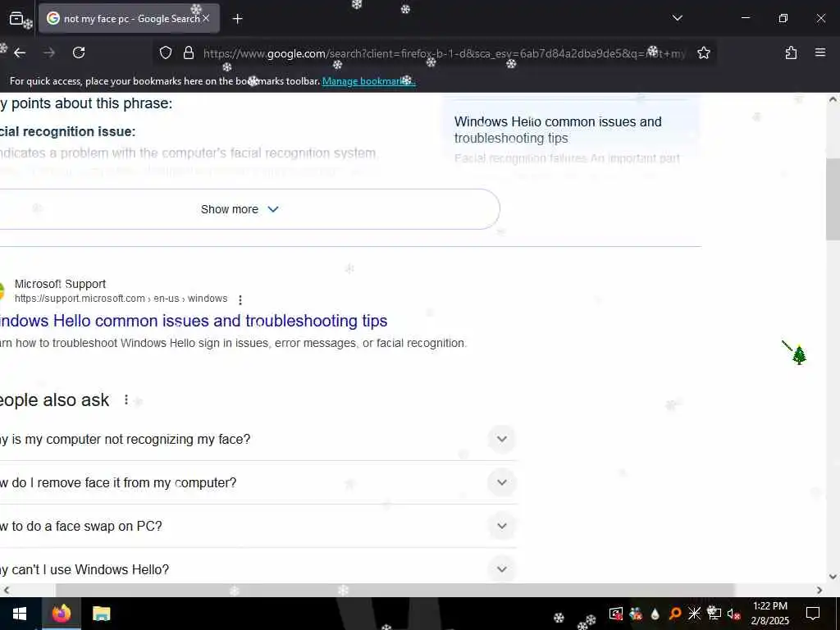This screenshot has width=840, height=630.
Task: Click the scroll up arrow
Action: [833, 99]
